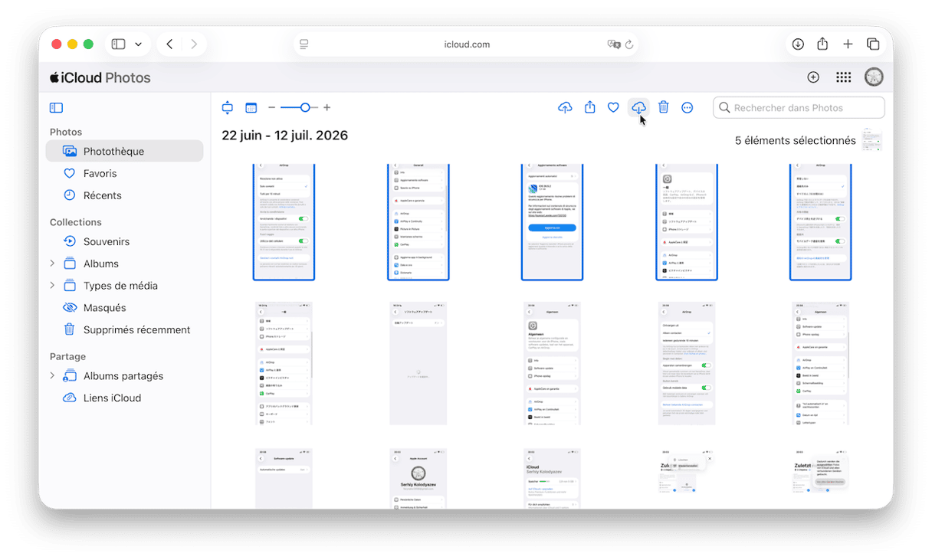Open Liens iCloud in the sidebar
932x560 pixels.
tap(124, 398)
